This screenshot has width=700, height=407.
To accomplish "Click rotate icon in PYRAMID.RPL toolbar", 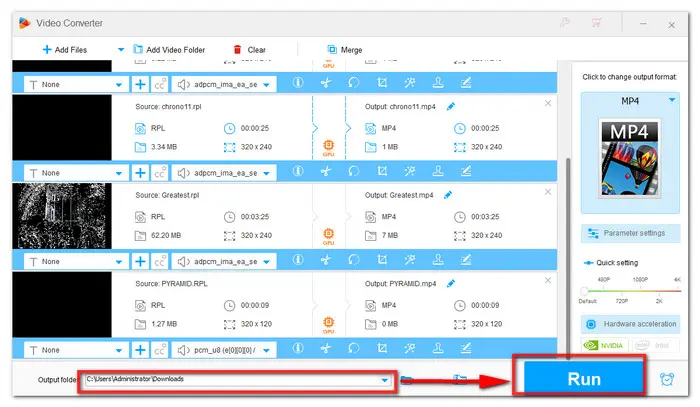I will tap(353, 349).
